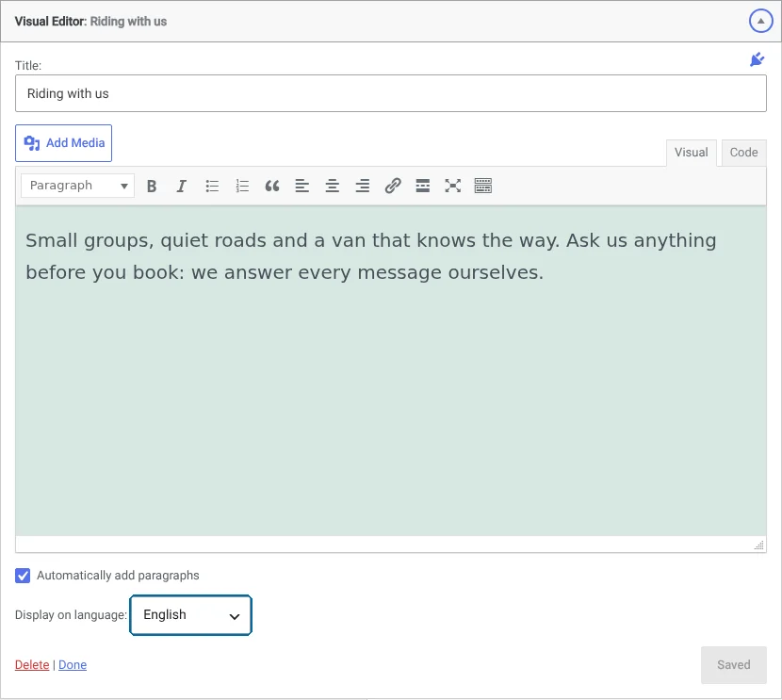Insert a numbered list

coord(242,186)
